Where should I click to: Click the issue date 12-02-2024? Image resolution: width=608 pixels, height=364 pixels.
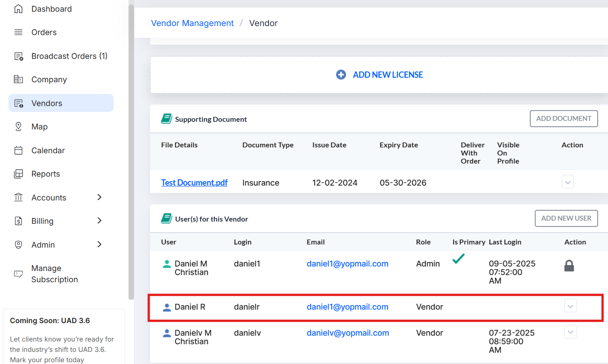pyautogui.click(x=335, y=183)
